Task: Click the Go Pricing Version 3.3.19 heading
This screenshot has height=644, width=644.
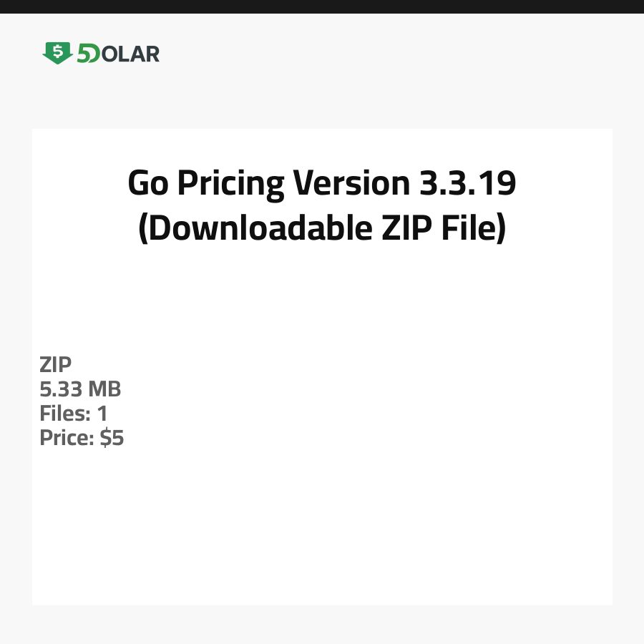Action: pos(322,184)
